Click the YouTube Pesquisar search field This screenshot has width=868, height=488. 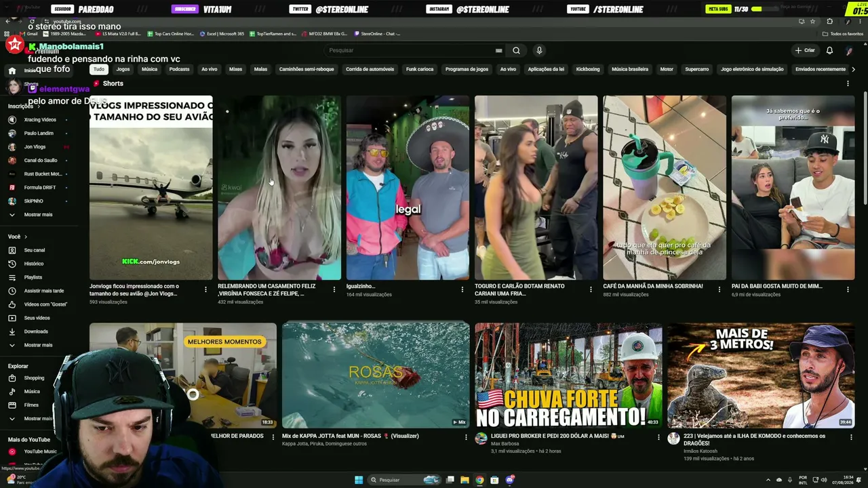(x=414, y=50)
